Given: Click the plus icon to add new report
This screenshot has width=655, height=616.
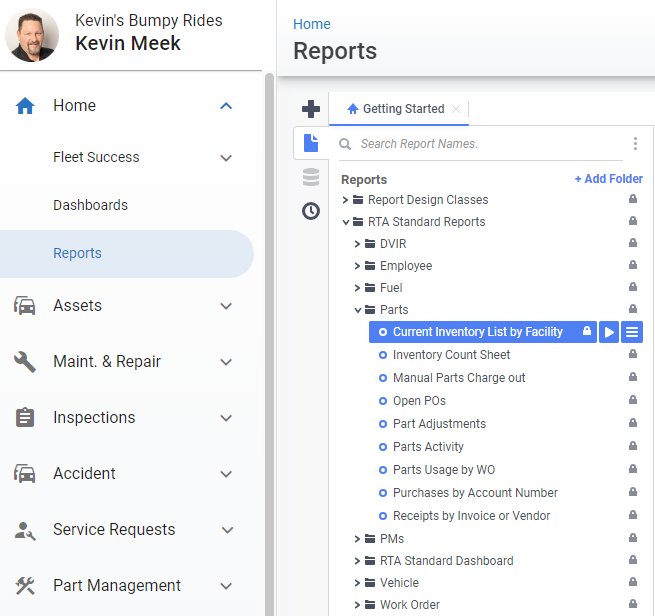Looking at the screenshot, I should point(310,109).
